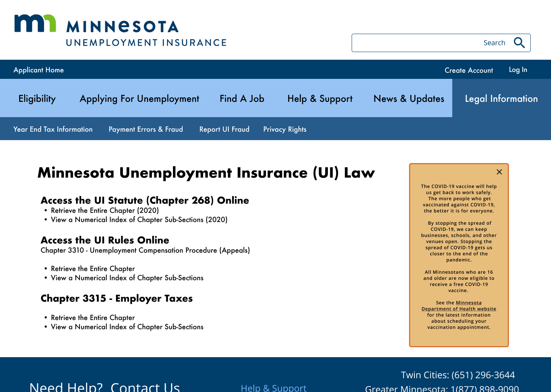Viewport: 551px width, 392px height.
Task: Click the Access the UI Rules Online heading
Action: (105, 240)
